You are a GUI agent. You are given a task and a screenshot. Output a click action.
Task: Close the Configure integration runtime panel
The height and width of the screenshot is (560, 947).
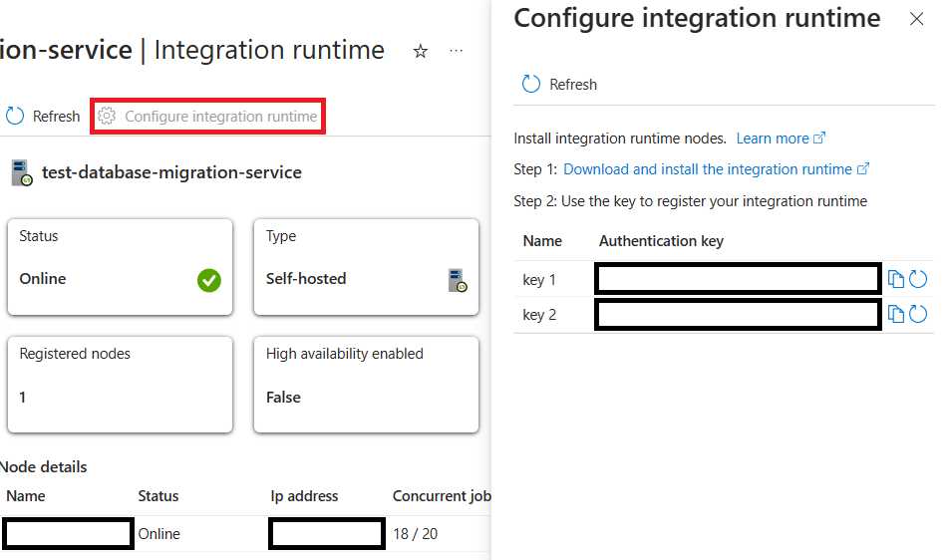pyautogui.click(x=916, y=19)
